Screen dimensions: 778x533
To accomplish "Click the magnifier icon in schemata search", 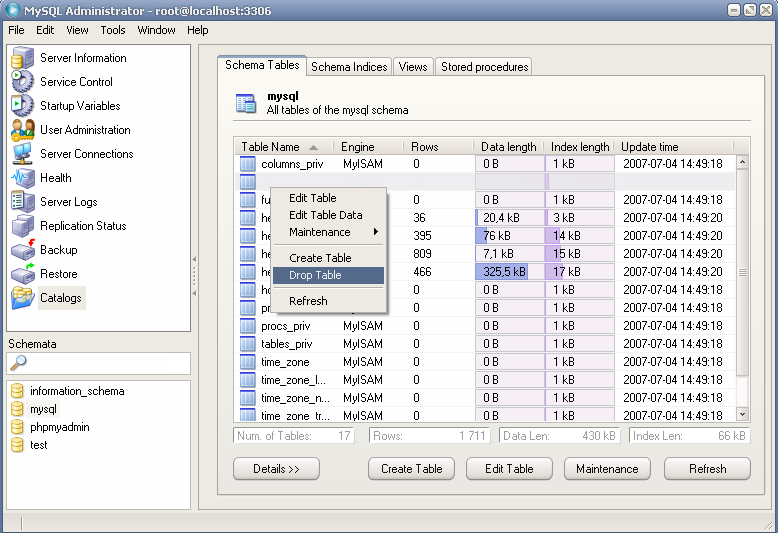I will tap(18, 363).
